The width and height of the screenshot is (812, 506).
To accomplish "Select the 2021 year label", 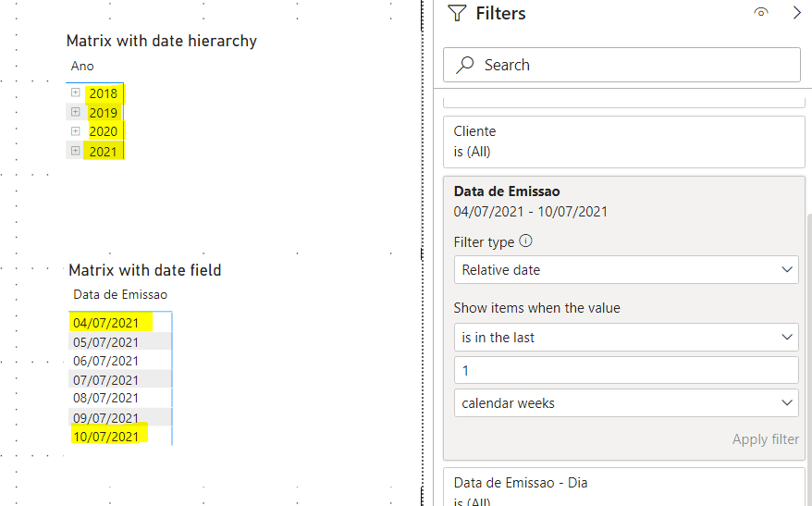I will [103, 151].
